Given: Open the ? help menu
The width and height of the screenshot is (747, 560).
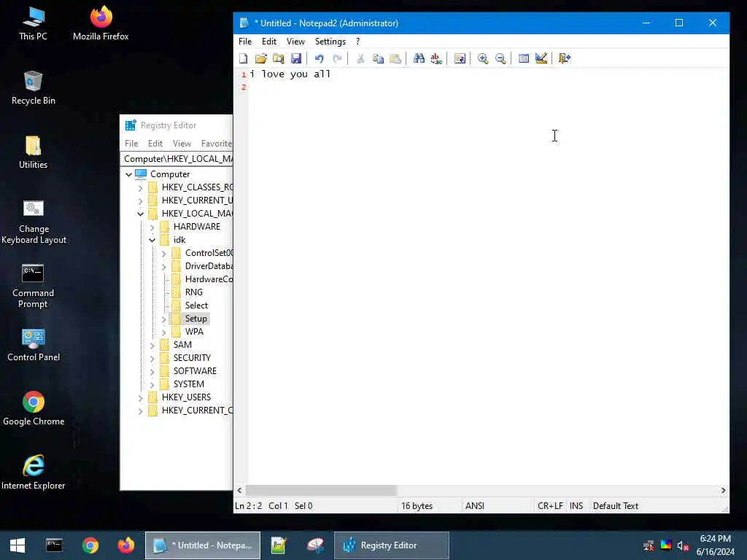Looking at the screenshot, I should (x=357, y=42).
